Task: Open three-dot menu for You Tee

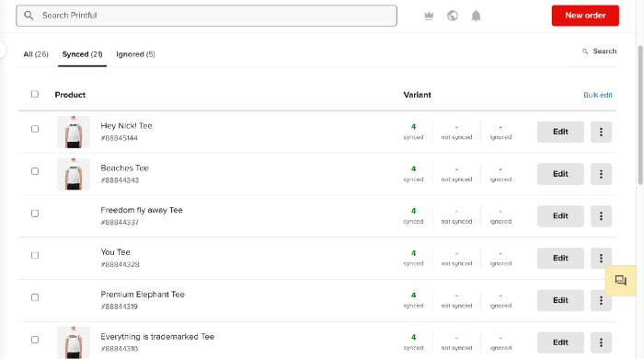Action: (x=601, y=258)
